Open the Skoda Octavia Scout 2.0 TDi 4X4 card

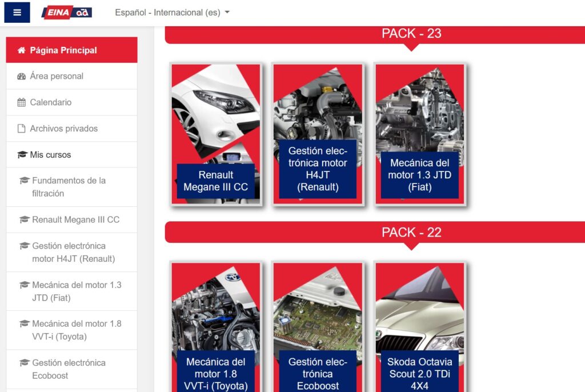pyautogui.click(x=420, y=327)
